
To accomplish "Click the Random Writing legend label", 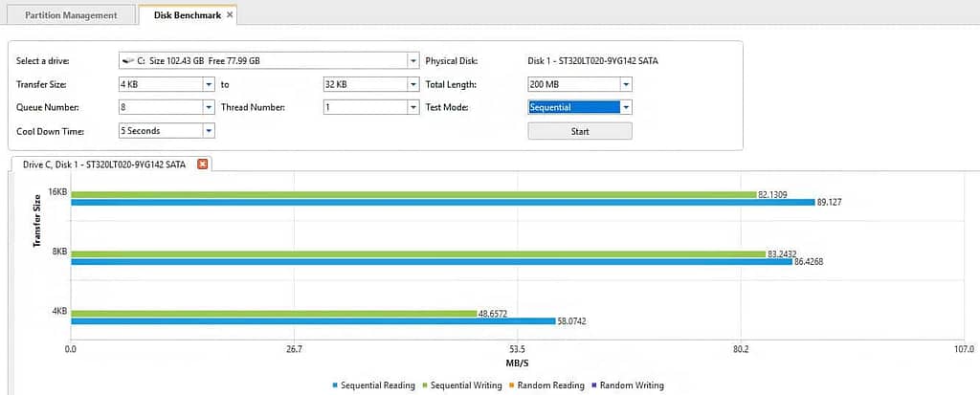I will click(x=632, y=385).
